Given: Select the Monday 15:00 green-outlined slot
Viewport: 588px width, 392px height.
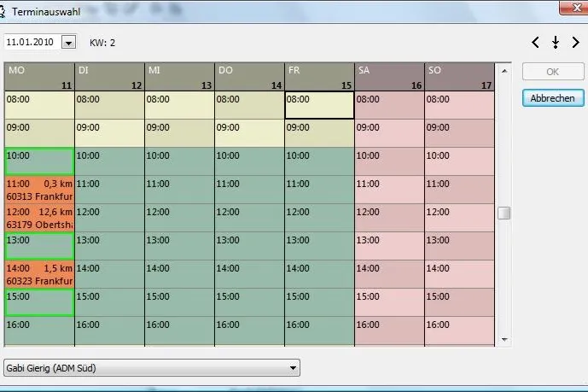Looking at the screenshot, I should coord(39,302).
